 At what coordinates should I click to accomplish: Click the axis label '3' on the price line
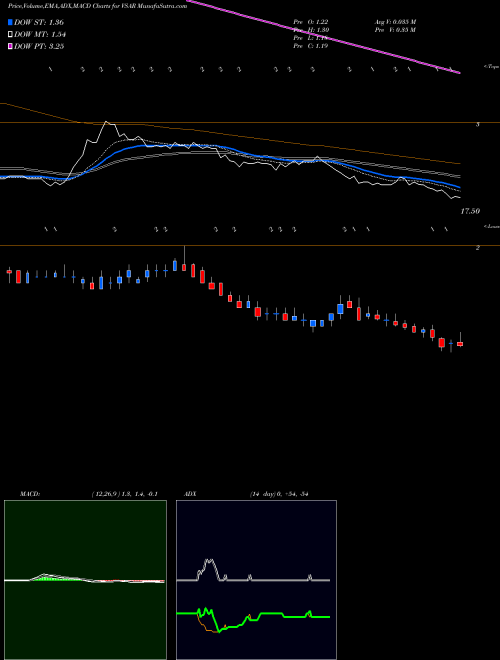478,125
